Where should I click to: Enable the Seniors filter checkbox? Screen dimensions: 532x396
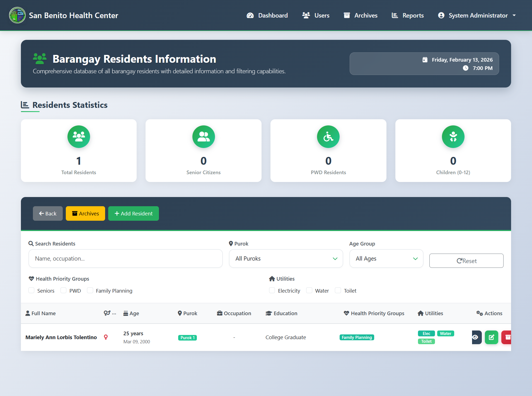pos(32,290)
